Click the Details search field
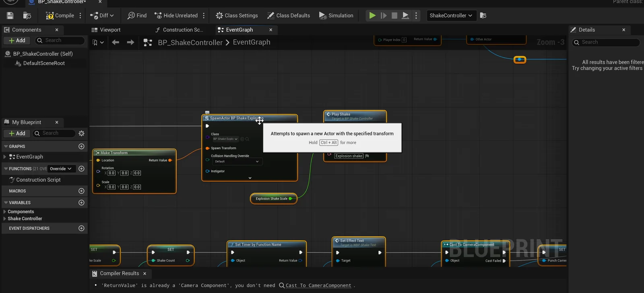The height and width of the screenshot is (293, 644). (606, 42)
